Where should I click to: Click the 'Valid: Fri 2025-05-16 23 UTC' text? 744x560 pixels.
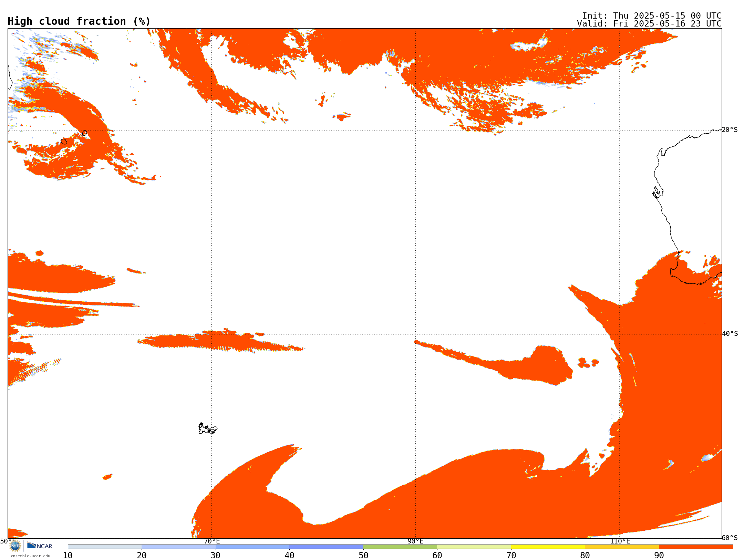tap(649, 24)
